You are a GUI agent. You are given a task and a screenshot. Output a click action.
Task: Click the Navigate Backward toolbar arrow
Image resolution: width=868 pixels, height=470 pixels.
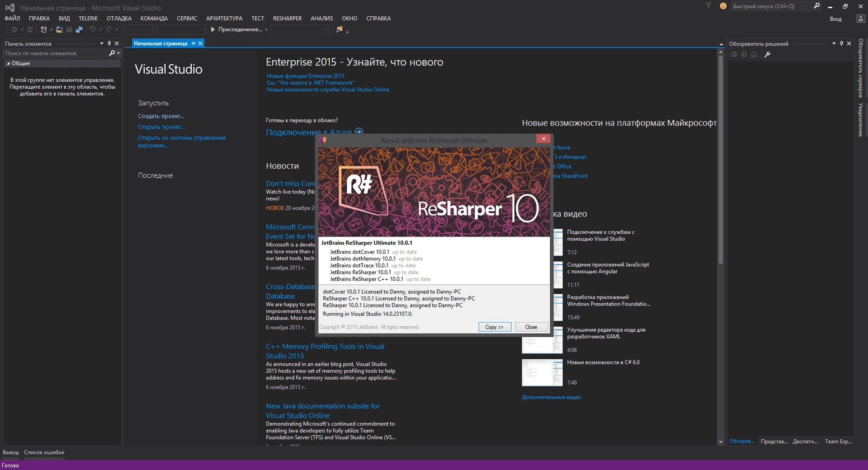pos(14,29)
